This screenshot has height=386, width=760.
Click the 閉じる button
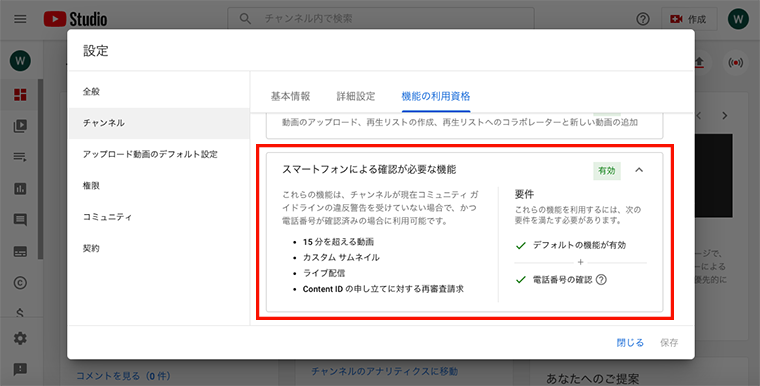(x=630, y=343)
